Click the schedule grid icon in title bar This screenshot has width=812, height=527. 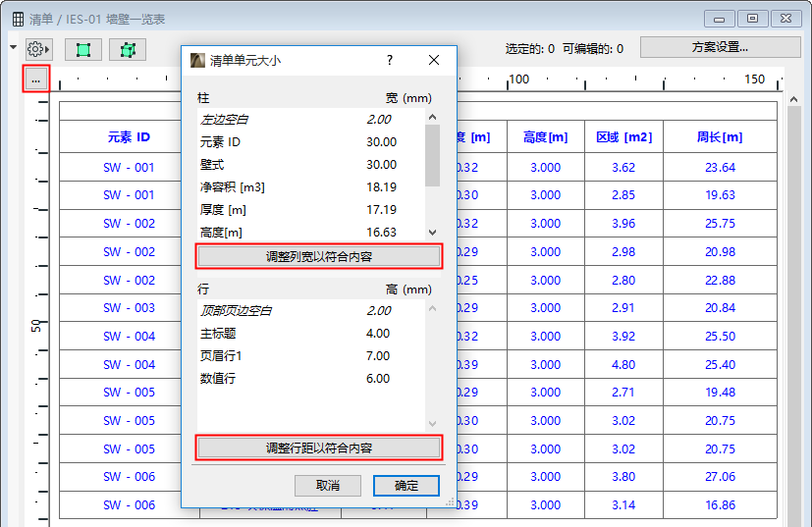point(18,20)
